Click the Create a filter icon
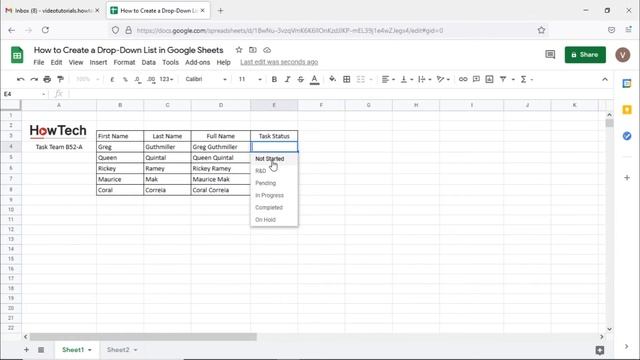 point(503,79)
